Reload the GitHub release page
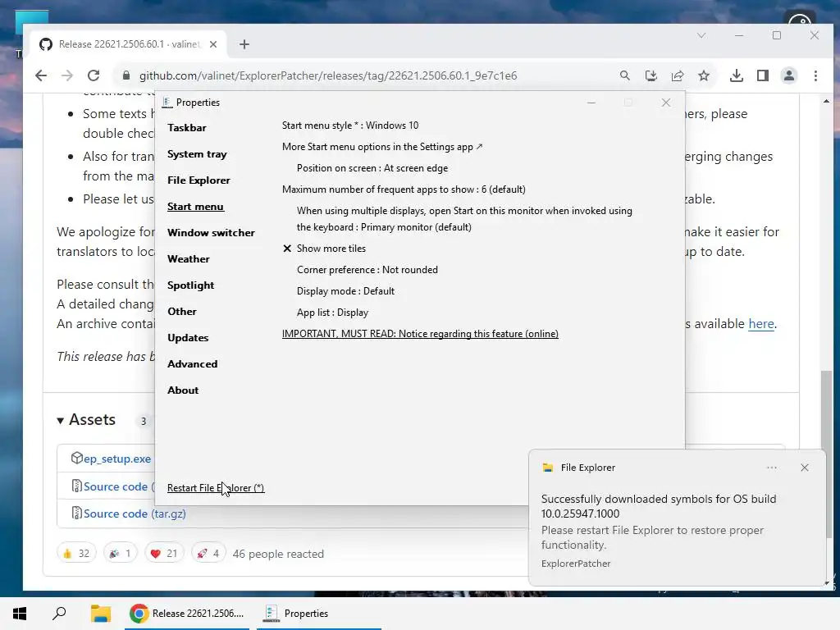Viewport: 840px width, 630px height. 94,75
